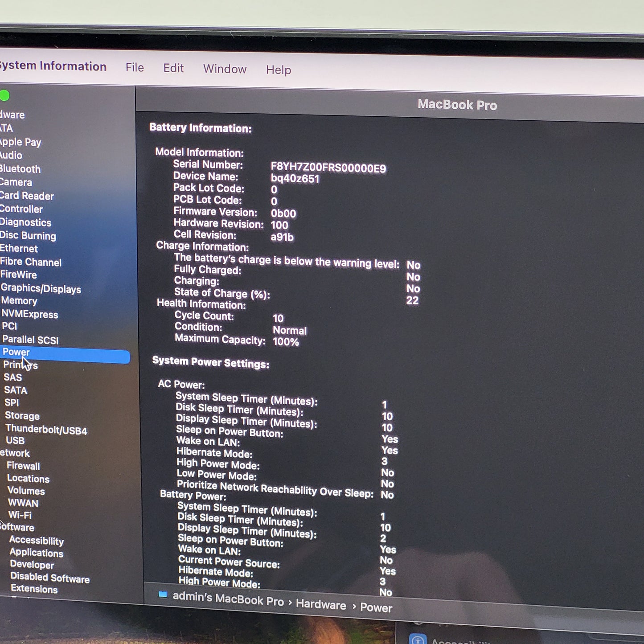Select Accessibility in the sidebar
Screen dimensions: 644x644
[x=37, y=541]
